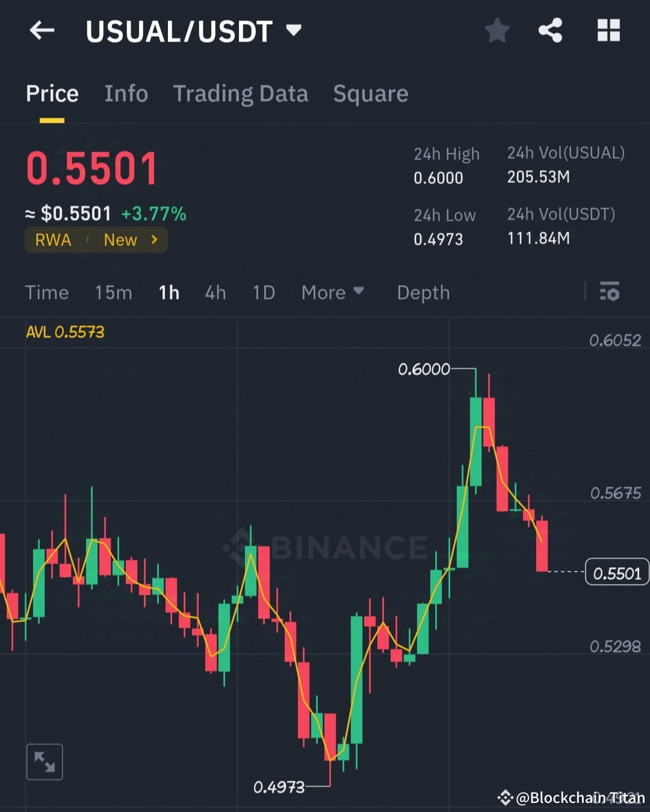Open the chart indicator settings icon
650x812 pixels.
click(610, 292)
